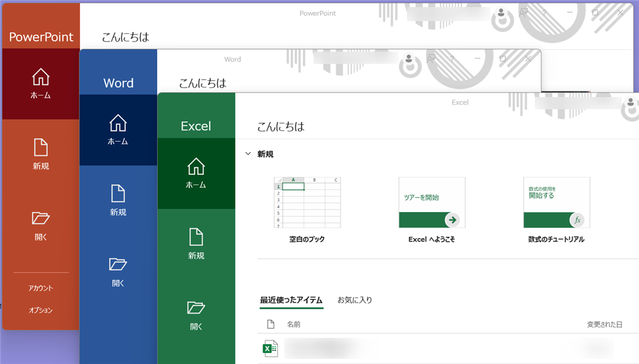The height and width of the screenshot is (364, 639).
Task: Click the Open folder icon in PowerPoint
Action: [41, 218]
